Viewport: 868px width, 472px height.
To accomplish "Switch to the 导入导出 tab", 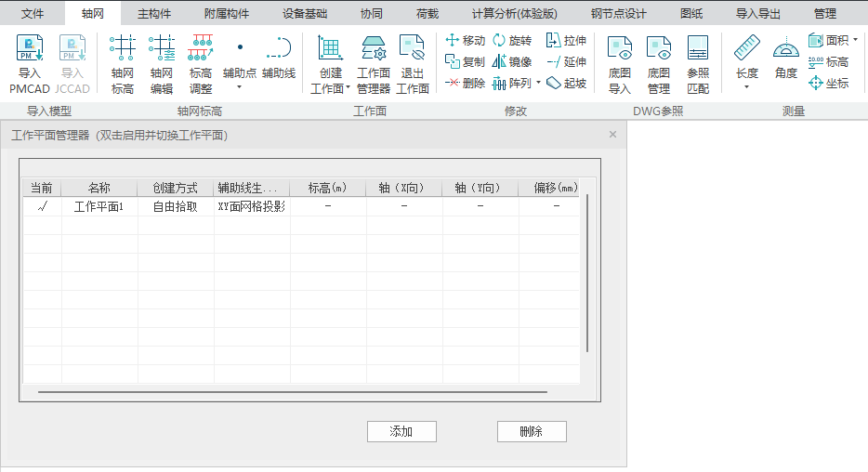I will [x=757, y=13].
